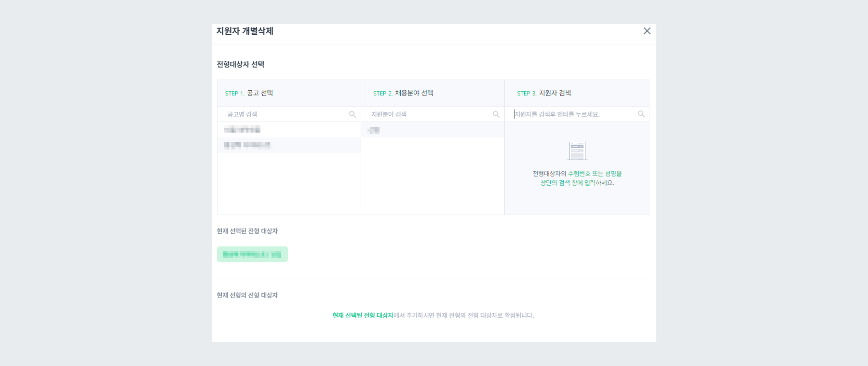Click the search magnifier in STEP 1 공고 선택
The image size is (868, 366).
coord(353,114)
